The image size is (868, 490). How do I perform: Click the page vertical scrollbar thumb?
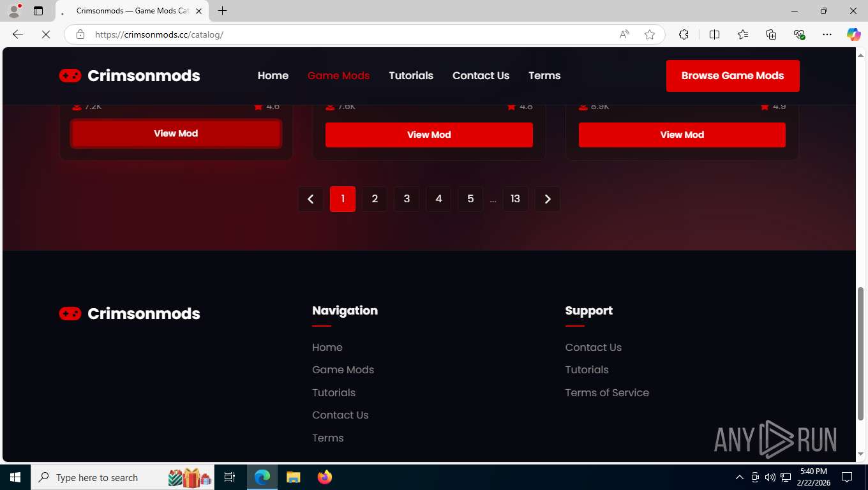(x=860, y=353)
